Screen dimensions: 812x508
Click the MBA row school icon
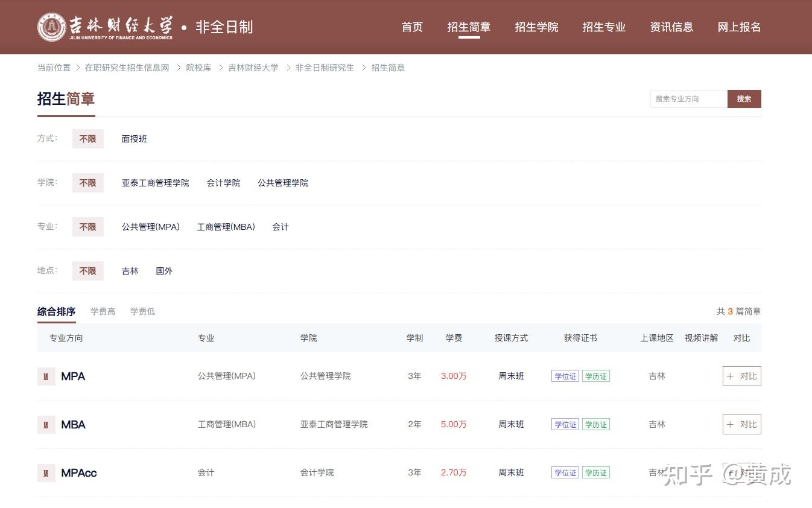point(46,425)
